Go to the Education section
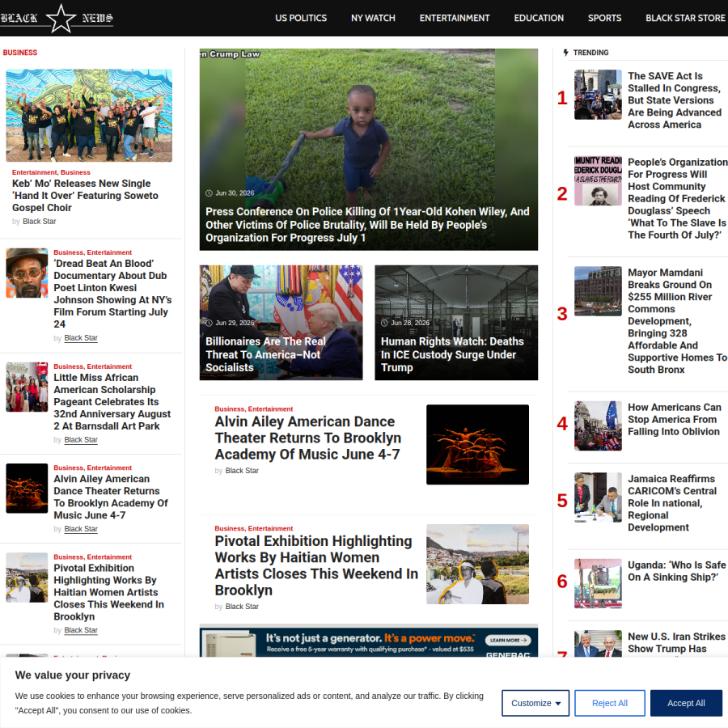 click(x=539, y=18)
